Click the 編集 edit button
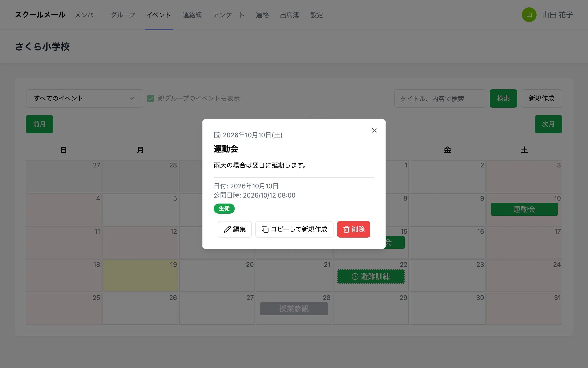 click(x=235, y=229)
